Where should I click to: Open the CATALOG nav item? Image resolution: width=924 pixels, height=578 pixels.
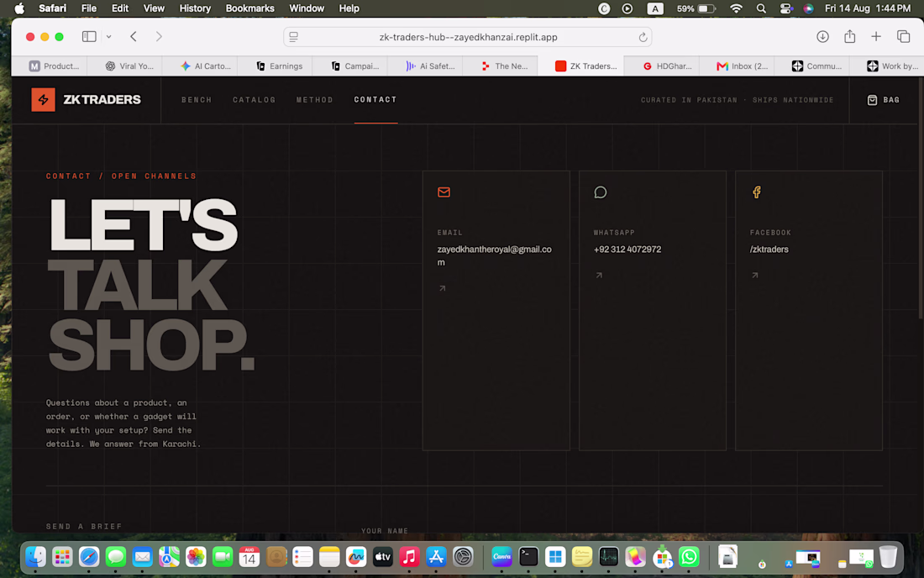click(x=254, y=100)
